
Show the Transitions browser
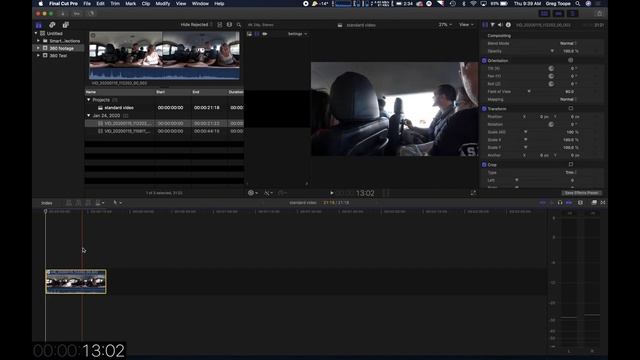tap(603, 202)
